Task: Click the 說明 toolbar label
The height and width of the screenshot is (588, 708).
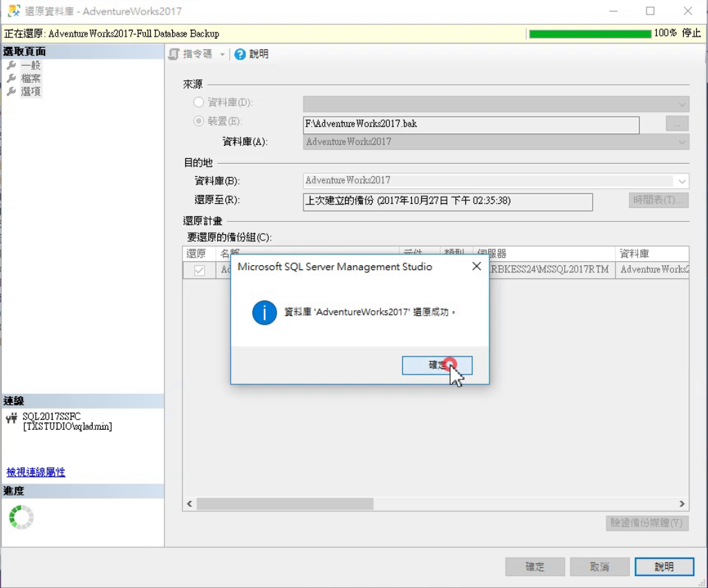Action: [x=259, y=54]
